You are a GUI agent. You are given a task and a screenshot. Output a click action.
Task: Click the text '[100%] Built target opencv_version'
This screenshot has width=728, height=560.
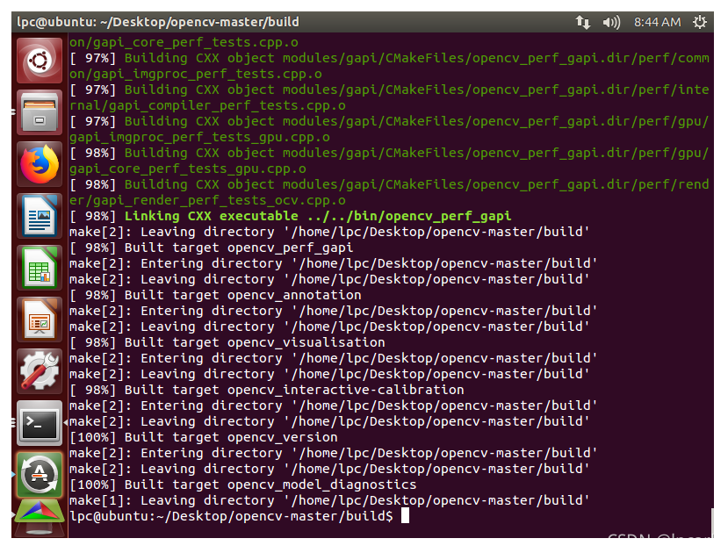tap(204, 437)
